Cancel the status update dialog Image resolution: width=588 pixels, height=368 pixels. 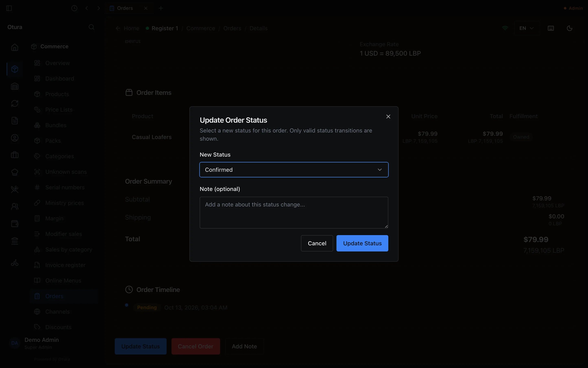[317, 243]
